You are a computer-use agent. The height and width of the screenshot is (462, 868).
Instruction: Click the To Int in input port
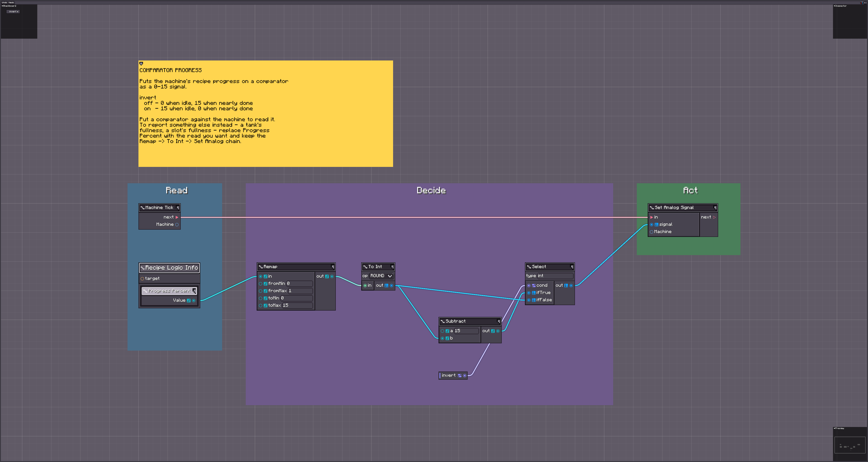365,286
